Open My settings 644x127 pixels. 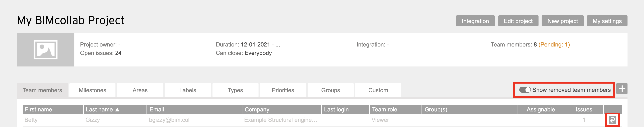pyautogui.click(x=607, y=21)
